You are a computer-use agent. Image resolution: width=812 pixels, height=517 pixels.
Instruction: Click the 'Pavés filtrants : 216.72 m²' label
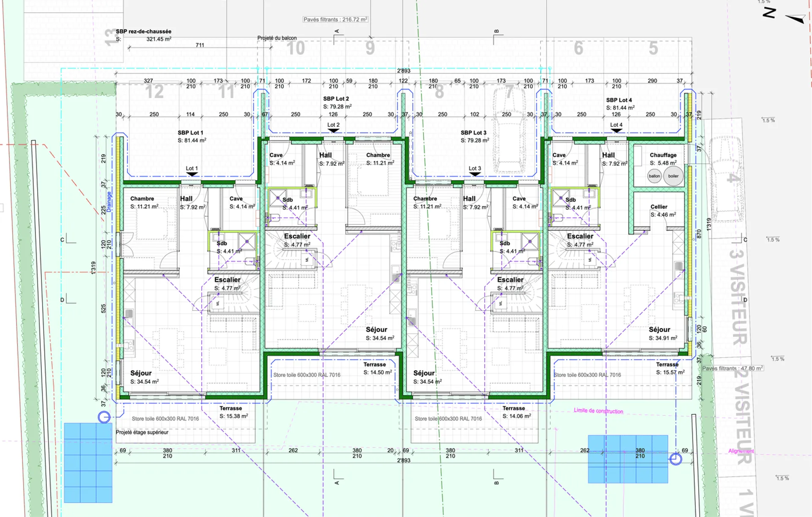point(335,19)
